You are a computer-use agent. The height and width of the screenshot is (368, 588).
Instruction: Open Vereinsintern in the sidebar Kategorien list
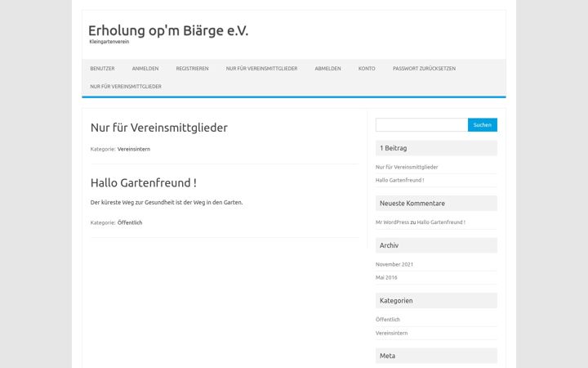click(391, 333)
